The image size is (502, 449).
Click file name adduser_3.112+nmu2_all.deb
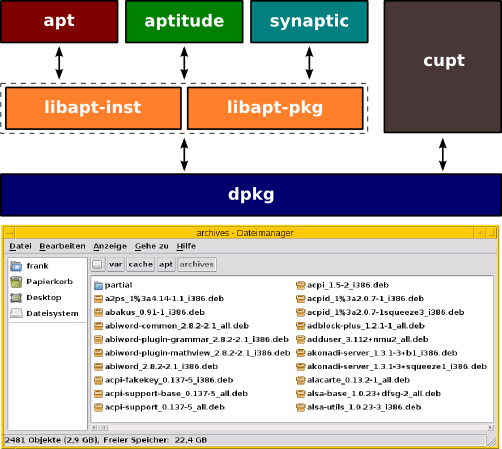click(x=368, y=339)
